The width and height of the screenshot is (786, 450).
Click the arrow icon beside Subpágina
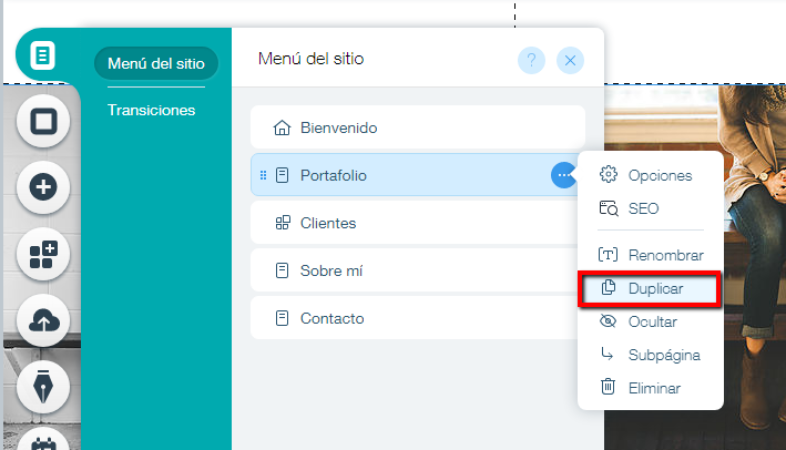607,354
